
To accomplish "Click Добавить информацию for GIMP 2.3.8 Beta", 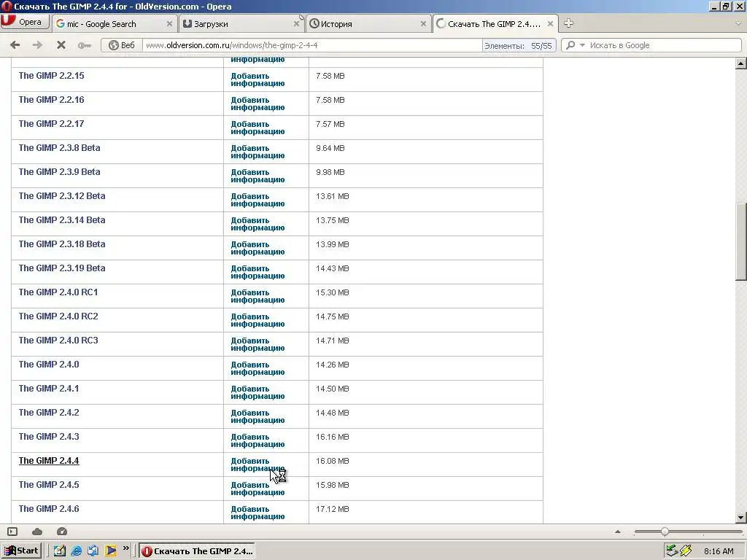I will click(258, 152).
